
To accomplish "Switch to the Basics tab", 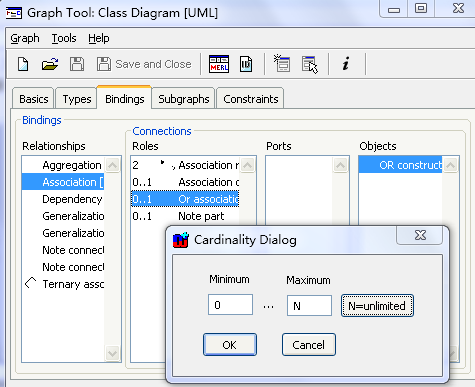I will click(33, 99).
